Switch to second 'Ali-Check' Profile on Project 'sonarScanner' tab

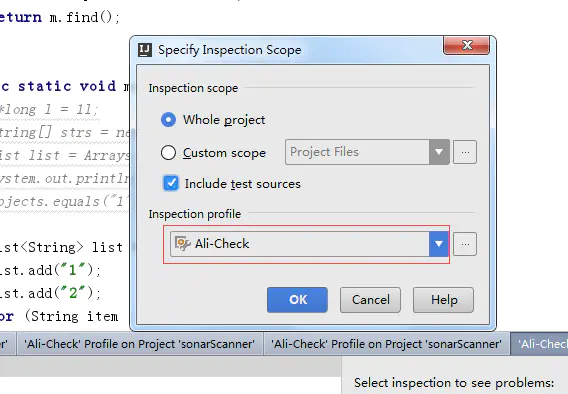coord(387,344)
